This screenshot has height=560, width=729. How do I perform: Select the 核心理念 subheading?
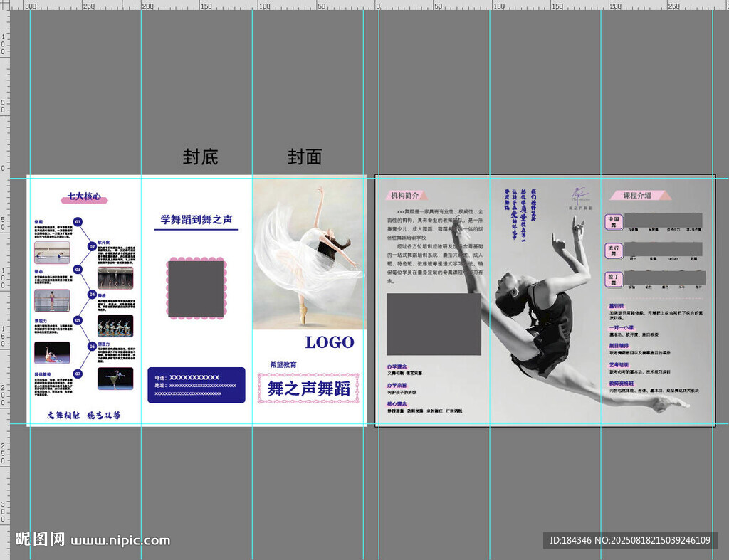click(397, 404)
